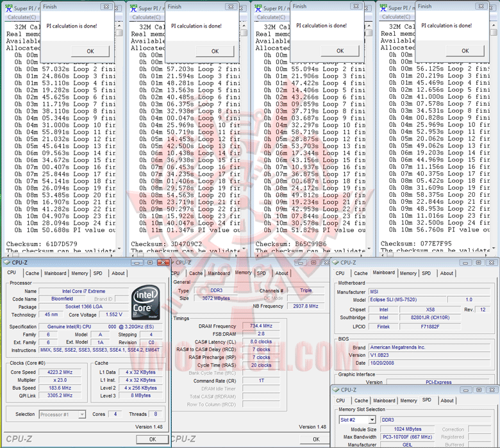Viewport: 500px width, 448px height.
Task: Click checksum text '61D7D579'
Action: (62, 244)
